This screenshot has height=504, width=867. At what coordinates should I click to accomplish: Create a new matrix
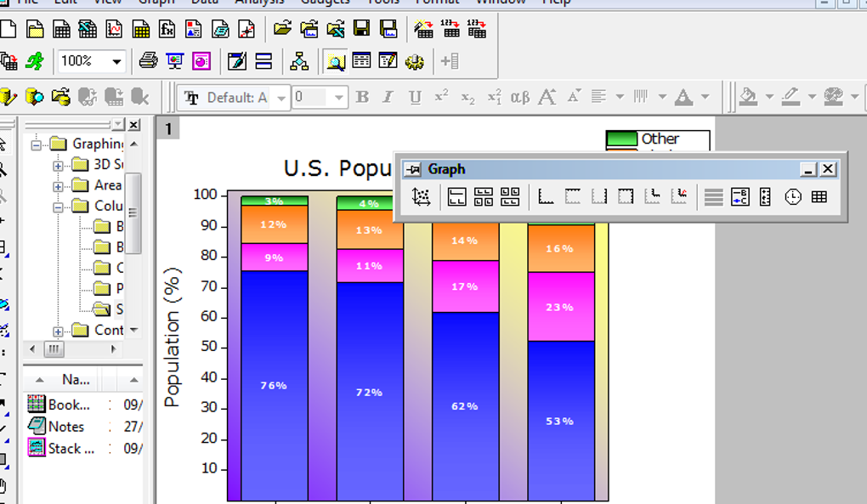[140, 29]
